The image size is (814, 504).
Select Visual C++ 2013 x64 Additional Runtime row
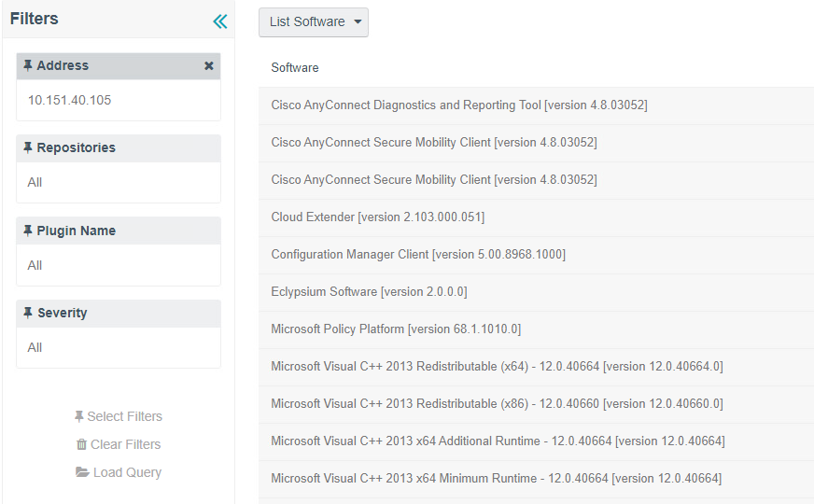(536, 441)
